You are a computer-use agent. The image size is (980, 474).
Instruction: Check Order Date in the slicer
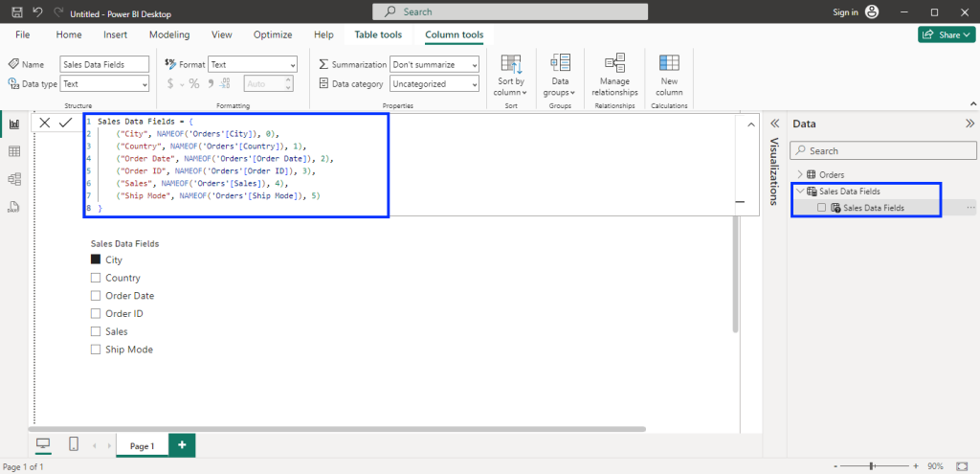coord(96,296)
